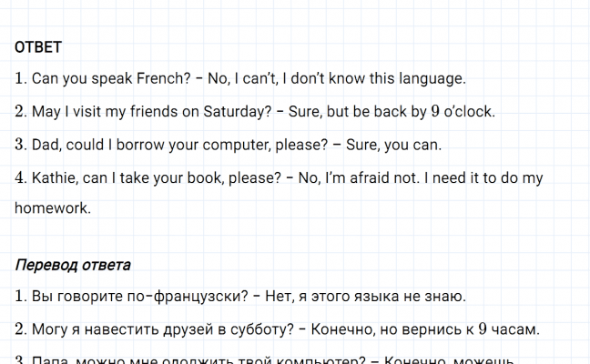Click the word 'French' in sentence one
This screenshot has height=364, width=590.
[x=164, y=79]
